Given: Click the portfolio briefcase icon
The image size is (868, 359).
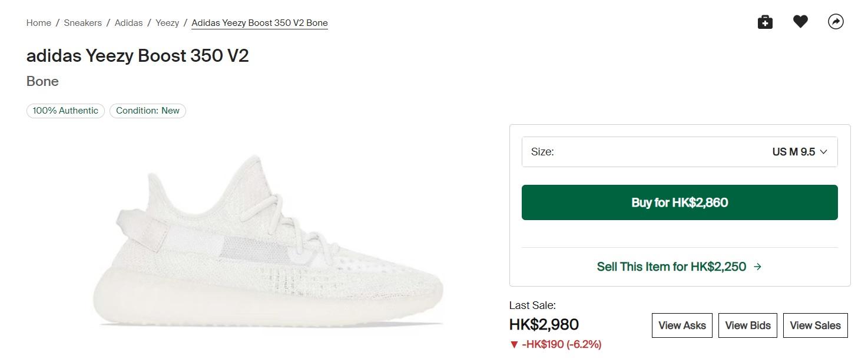Looking at the screenshot, I should click(x=765, y=22).
